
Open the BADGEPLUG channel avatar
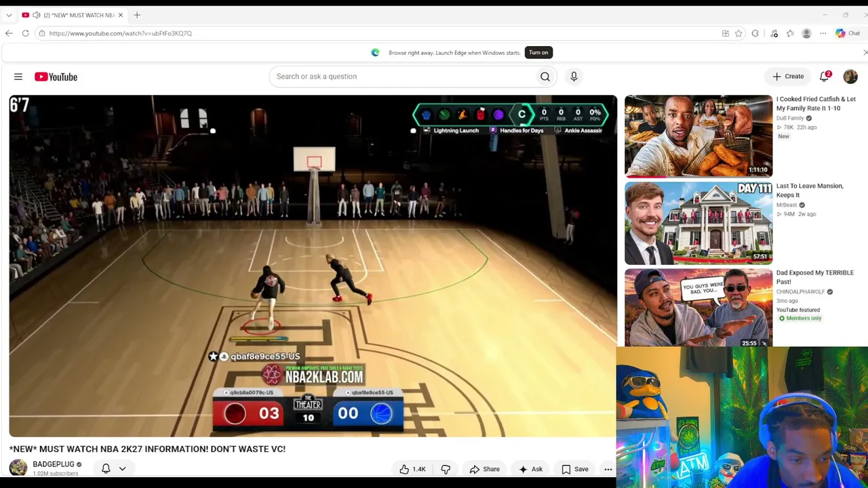[18, 468]
